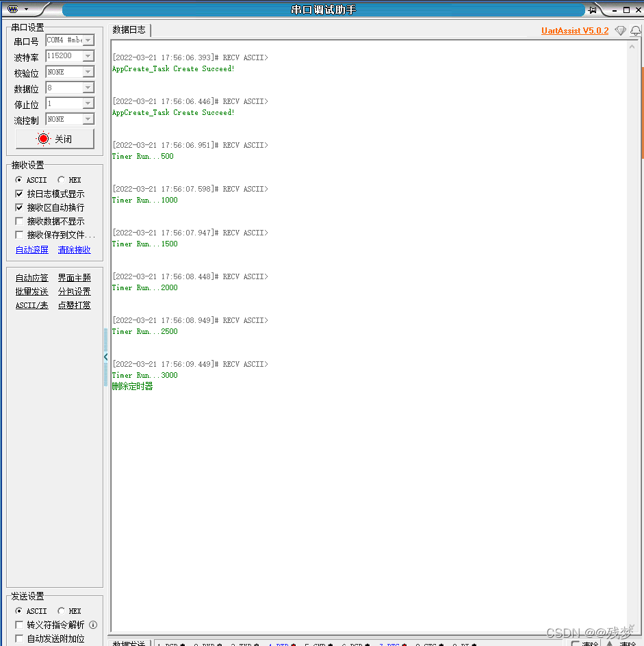Open the 校验位 NONE dropdown
The width and height of the screenshot is (644, 646).
[88, 72]
